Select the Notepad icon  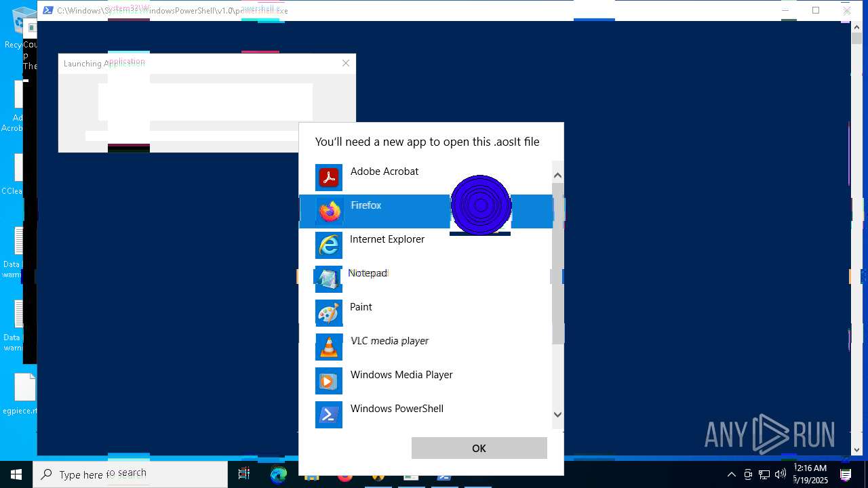[x=329, y=279]
